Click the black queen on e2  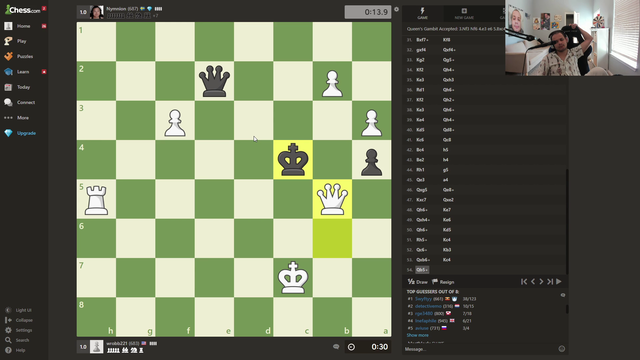point(214,81)
